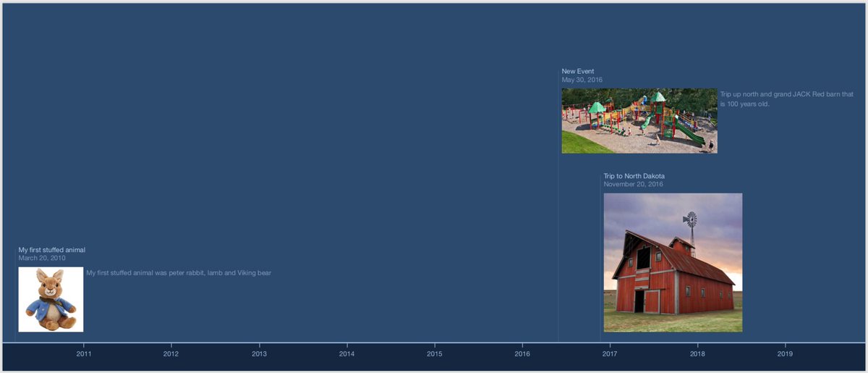This screenshot has height=373, width=868.
Task: Click the date November 20, 2016
Action: pyautogui.click(x=634, y=184)
